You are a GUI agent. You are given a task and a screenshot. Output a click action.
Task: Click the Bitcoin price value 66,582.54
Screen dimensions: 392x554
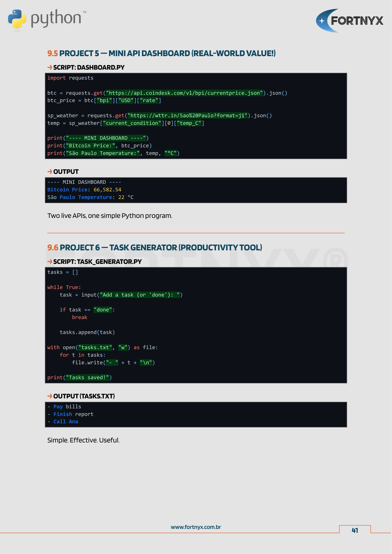tap(107, 190)
